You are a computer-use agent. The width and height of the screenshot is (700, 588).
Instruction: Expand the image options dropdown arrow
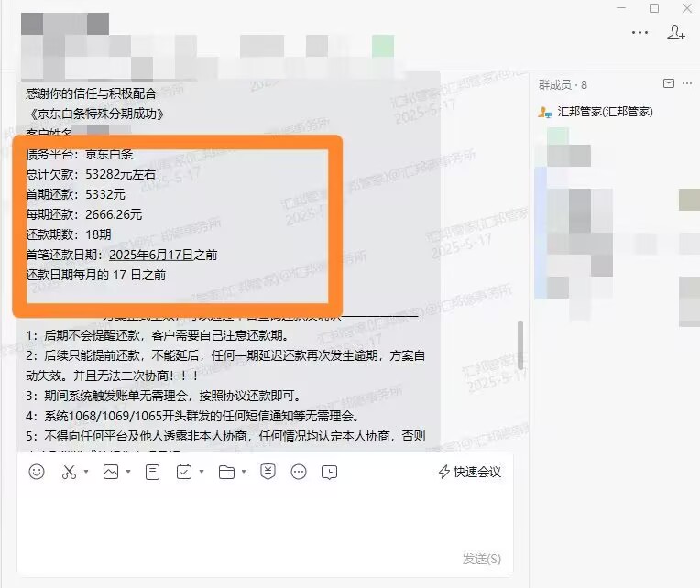click(128, 471)
